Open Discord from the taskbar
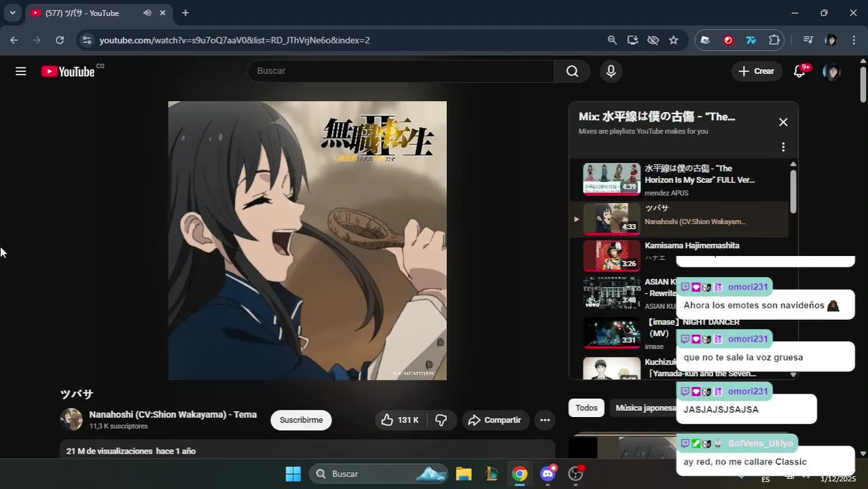Image resolution: width=868 pixels, height=489 pixels. click(548, 474)
